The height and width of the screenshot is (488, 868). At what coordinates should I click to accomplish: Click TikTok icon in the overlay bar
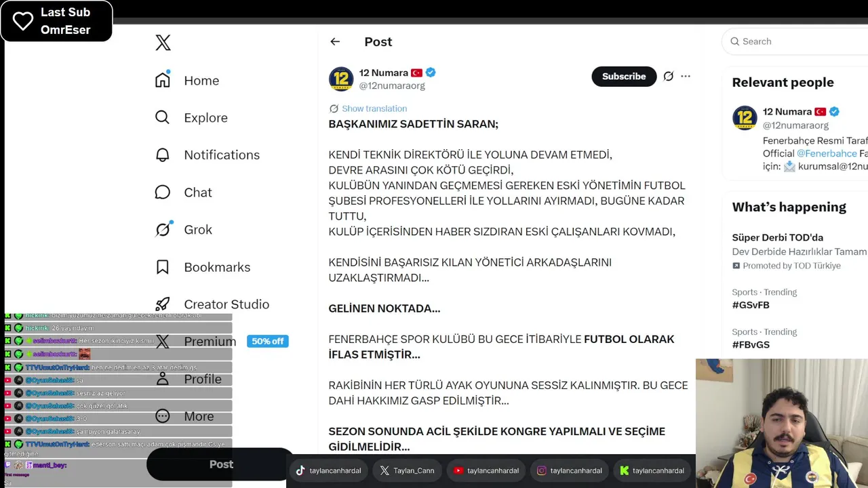300,470
